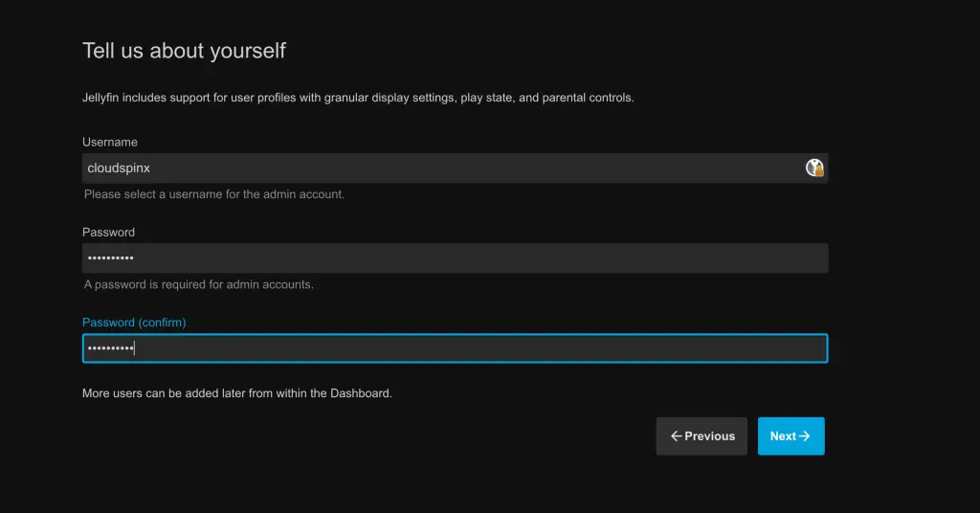Click the masked dots in the Password field

tap(110, 258)
